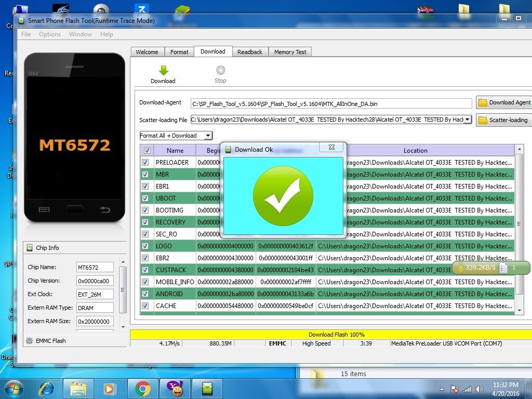Open the Format All + Download dropdown

click(x=176, y=136)
